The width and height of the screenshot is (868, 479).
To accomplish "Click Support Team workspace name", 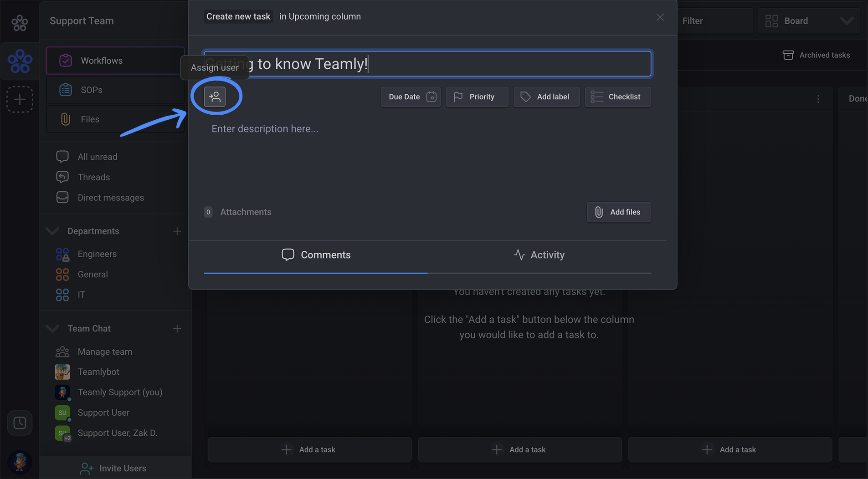I will tap(82, 21).
